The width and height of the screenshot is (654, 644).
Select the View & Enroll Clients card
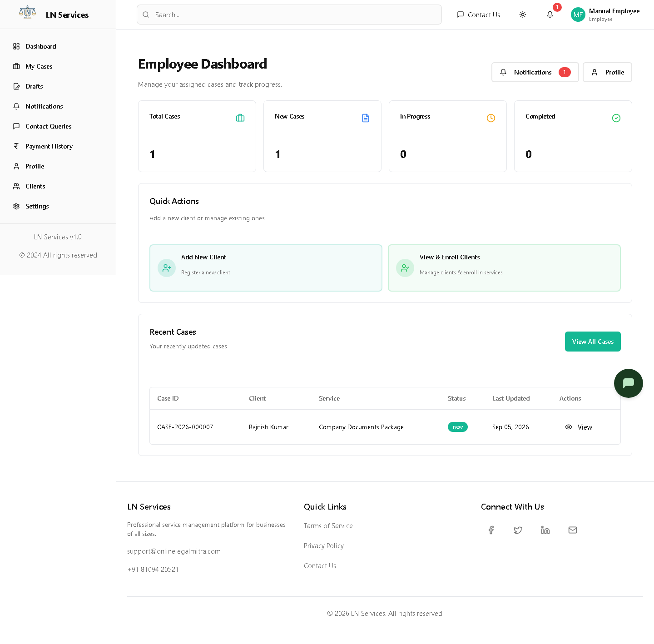(504, 268)
